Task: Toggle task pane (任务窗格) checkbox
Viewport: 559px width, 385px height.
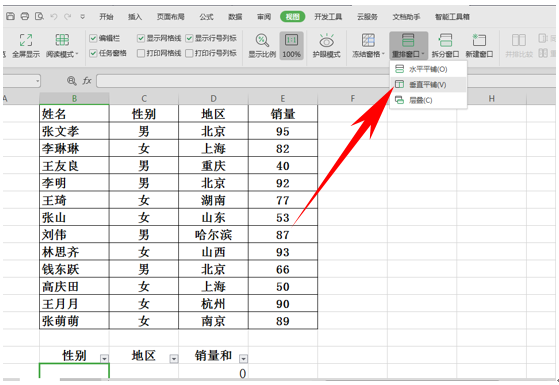Action: tap(93, 53)
